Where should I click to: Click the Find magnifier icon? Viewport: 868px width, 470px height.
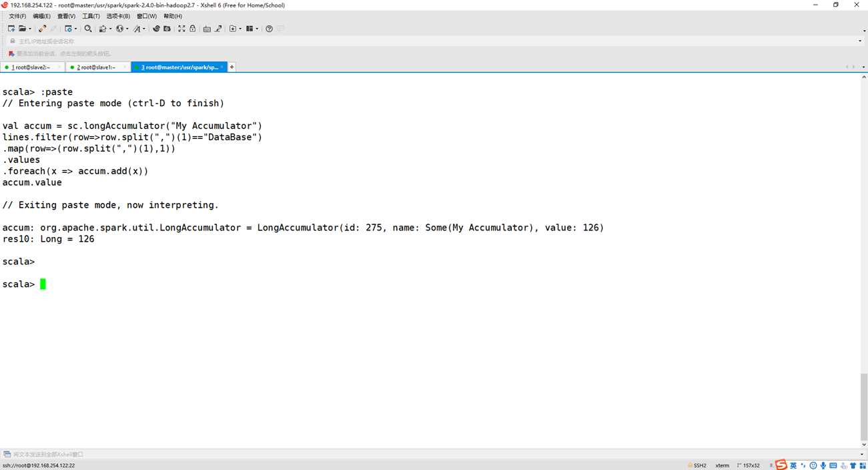pos(87,29)
